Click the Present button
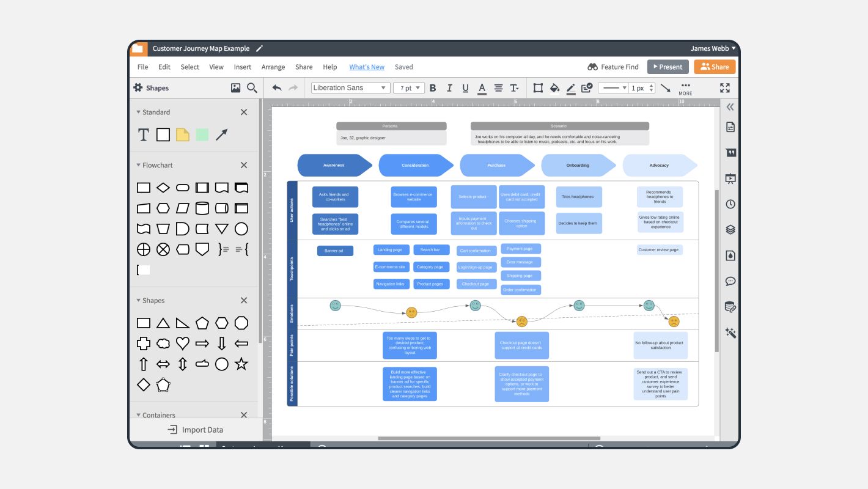 click(668, 67)
